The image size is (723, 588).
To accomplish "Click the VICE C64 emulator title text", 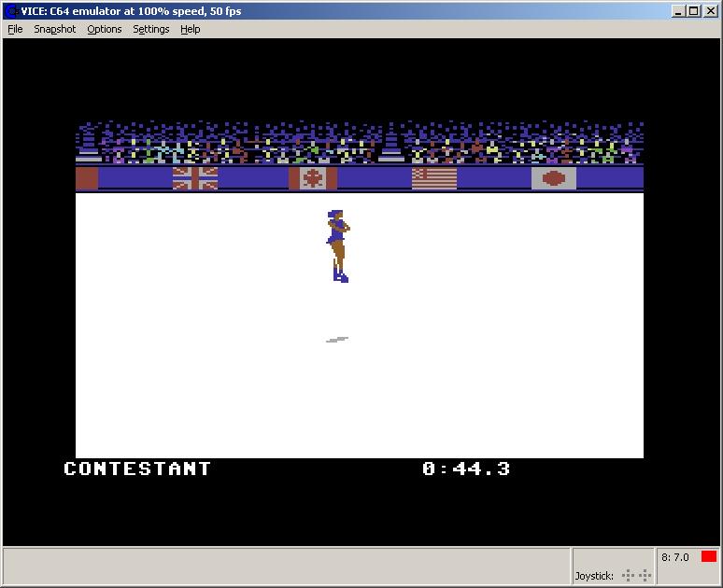I will point(131,11).
